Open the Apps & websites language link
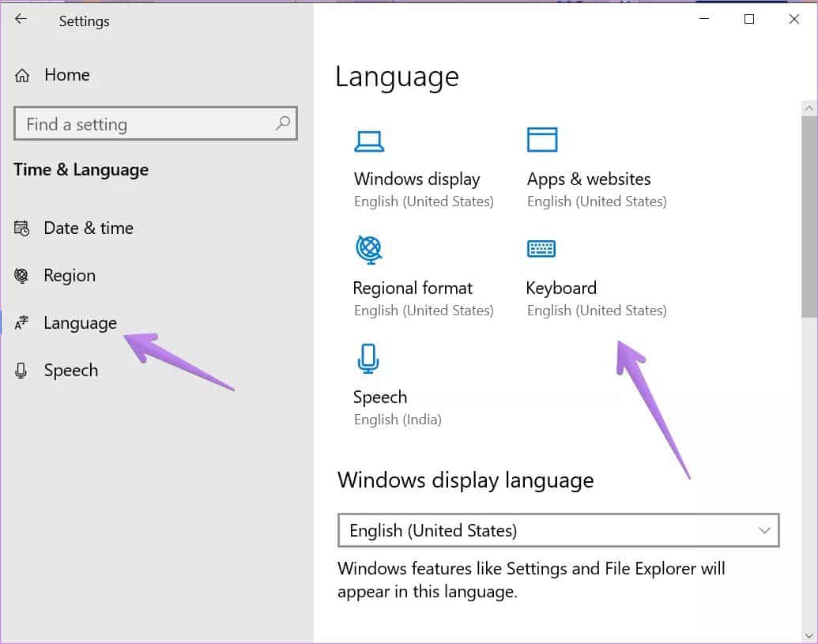Image resolution: width=818 pixels, height=644 pixels. pyautogui.click(x=589, y=179)
